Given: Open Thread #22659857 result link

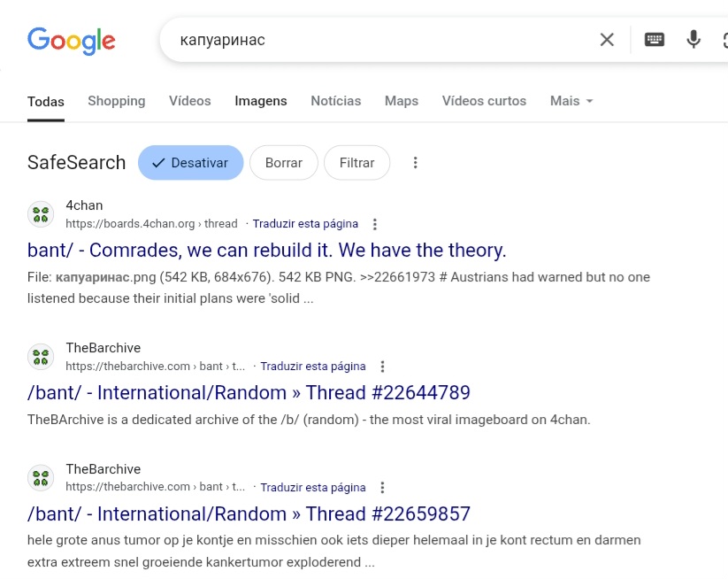Looking at the screenshot, I should coord(249,514).
